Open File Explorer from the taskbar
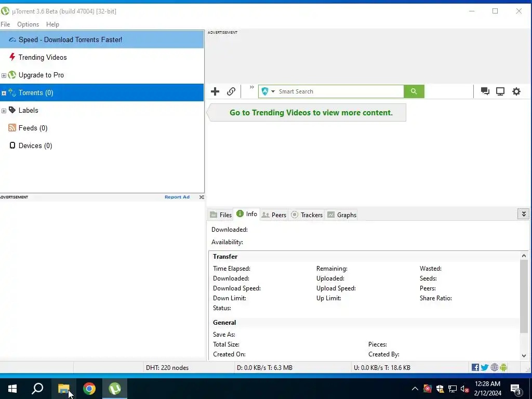 click(x=63, y=389)
